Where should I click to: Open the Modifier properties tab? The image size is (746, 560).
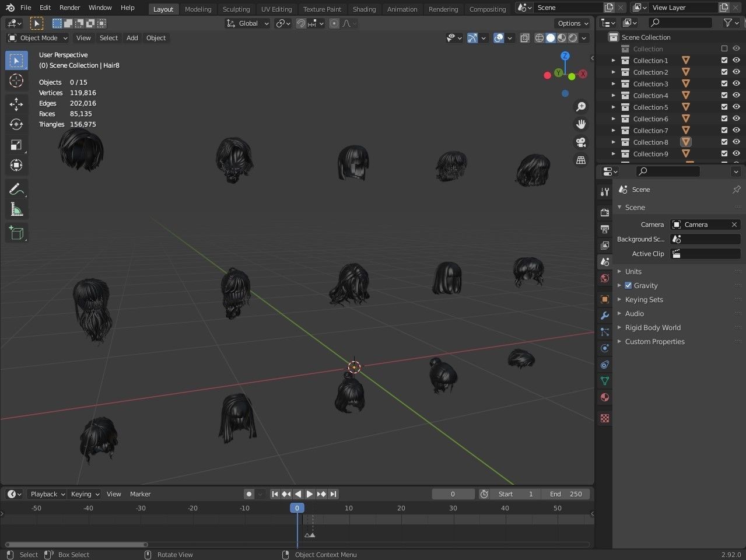click(605, 316)
